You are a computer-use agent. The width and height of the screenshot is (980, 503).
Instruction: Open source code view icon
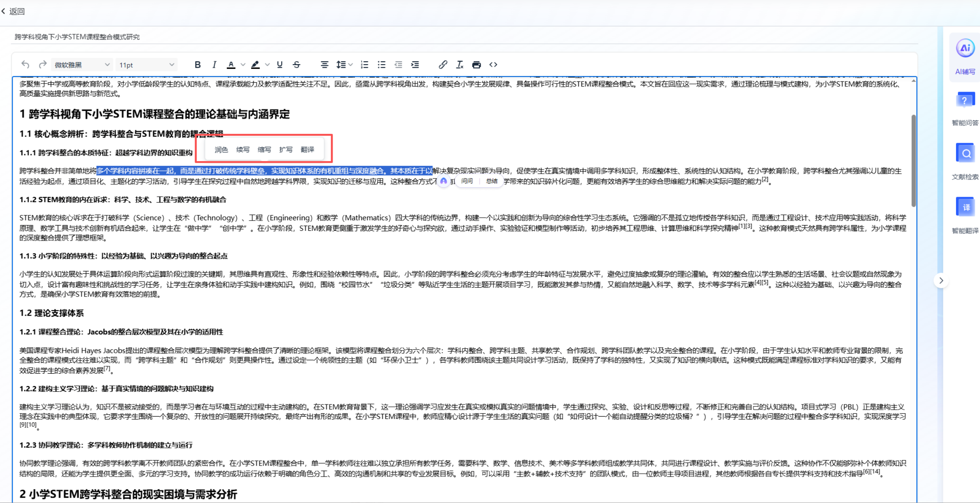pos(493,64)
